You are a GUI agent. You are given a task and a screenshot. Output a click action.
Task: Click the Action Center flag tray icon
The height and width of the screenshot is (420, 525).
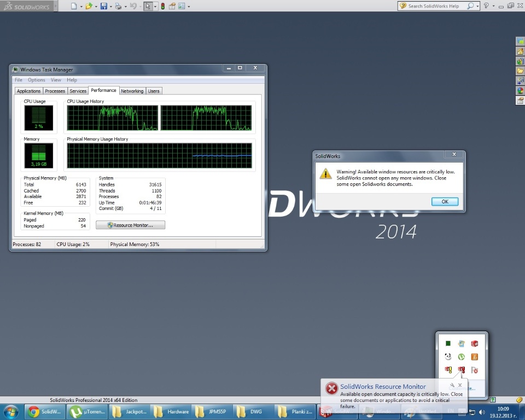click(475, 370)
